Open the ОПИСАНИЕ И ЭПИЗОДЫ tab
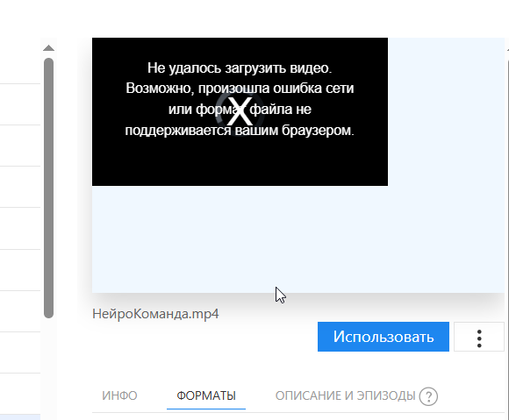This screenshot has height=420, width=509. coord(345,395)
